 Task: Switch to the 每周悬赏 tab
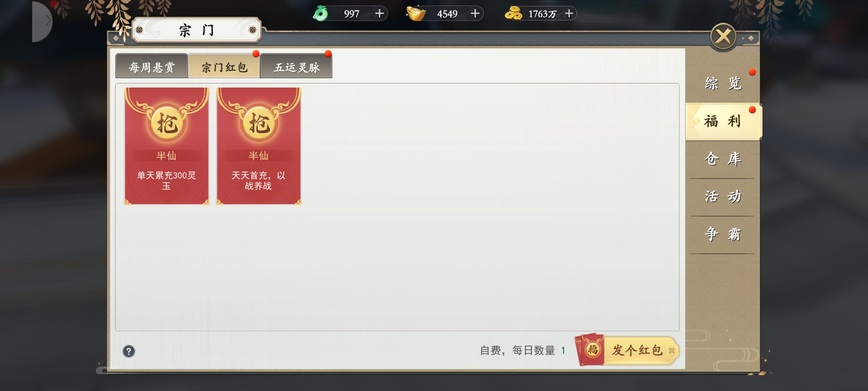[x=152, y=66]
